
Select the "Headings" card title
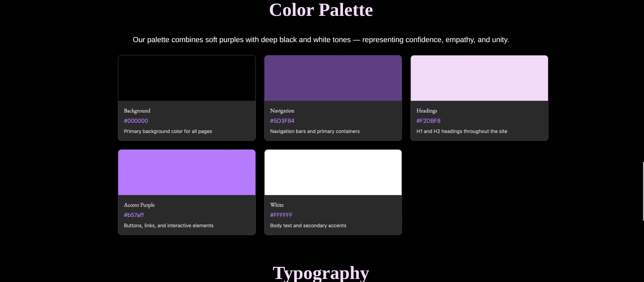pyautogui.click(x=427, y=111)
